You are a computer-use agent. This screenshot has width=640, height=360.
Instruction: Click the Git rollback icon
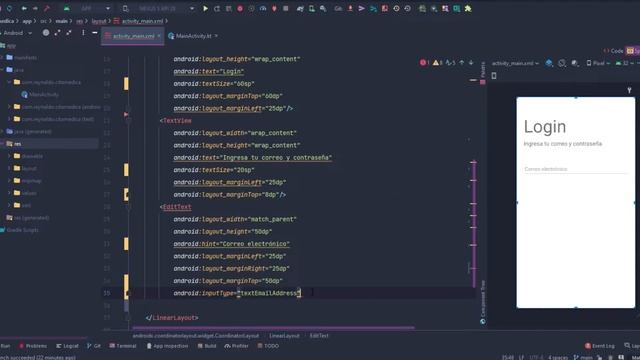[x=407, y=8]
